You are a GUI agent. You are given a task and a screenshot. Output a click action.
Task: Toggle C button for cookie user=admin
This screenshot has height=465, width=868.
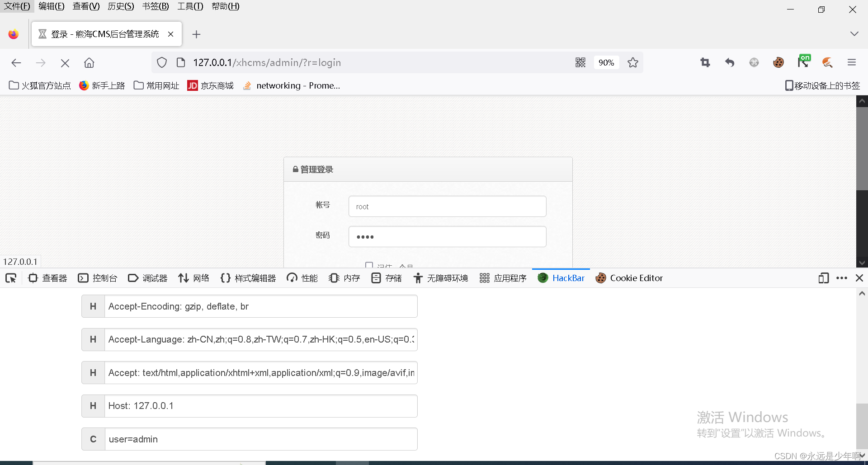[x=93, y=439]
